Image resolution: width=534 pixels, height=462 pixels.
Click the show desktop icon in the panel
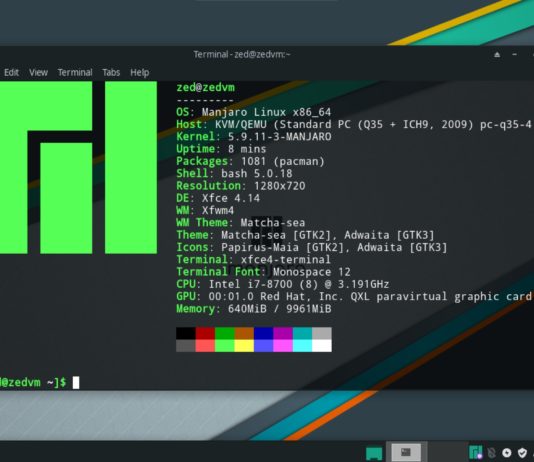point(374,453)
